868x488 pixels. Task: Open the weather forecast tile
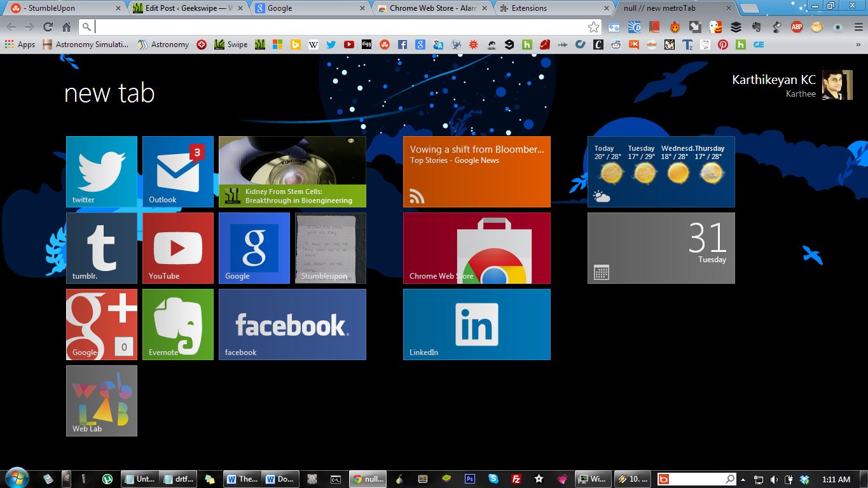(661, 172)
